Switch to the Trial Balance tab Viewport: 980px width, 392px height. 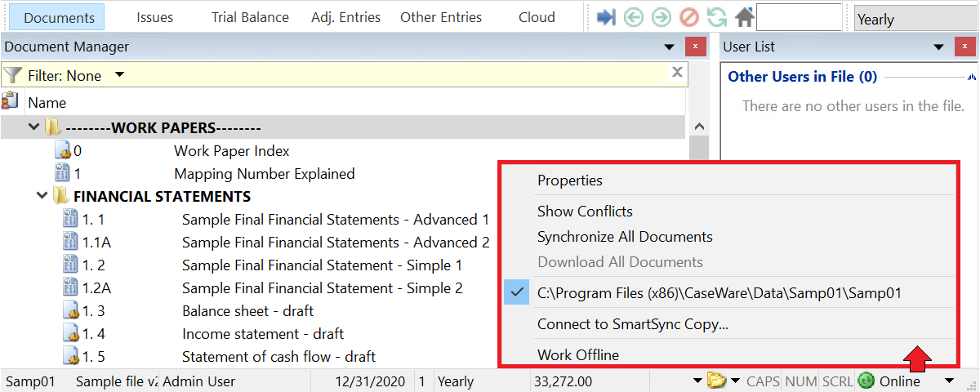[x=250, y=17]
